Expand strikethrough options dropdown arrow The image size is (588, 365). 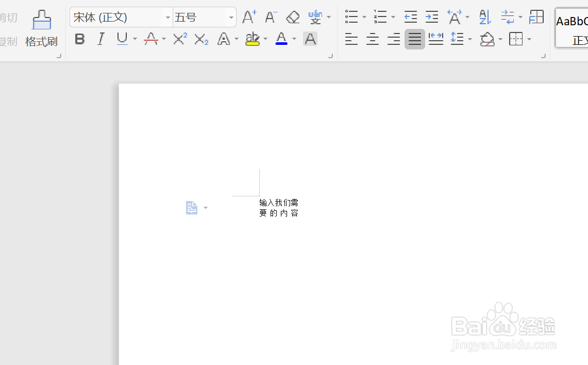164,39
